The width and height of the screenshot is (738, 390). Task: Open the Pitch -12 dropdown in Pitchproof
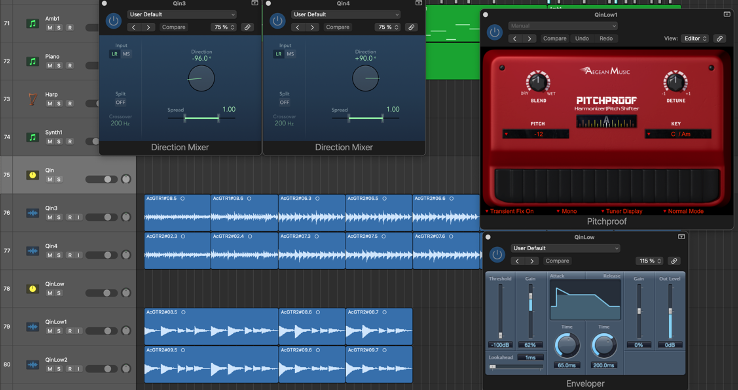pyautogui.click(x=536, y=134)
